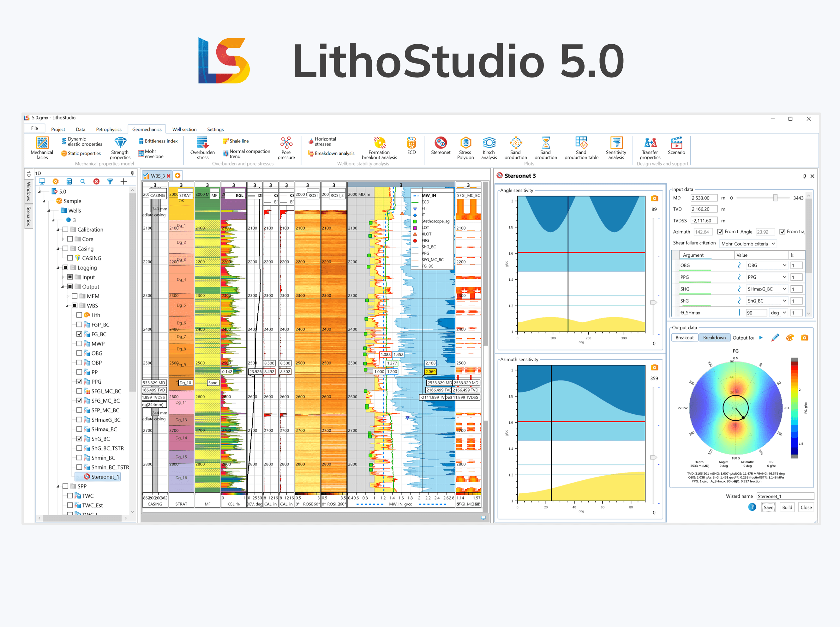Switch to the Project tab
Viewport: 840px width, 627px height.
coord(58,130)
